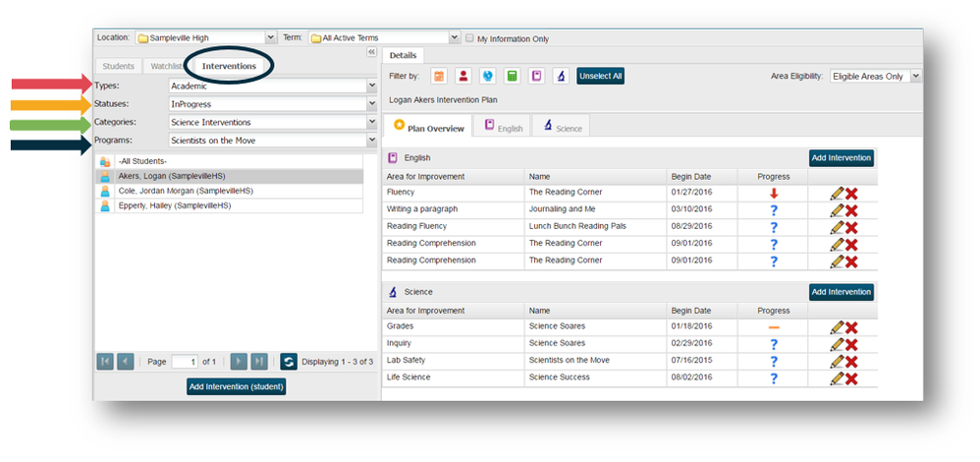Open the Types dropdown
Screen dimensions: 980x462
[x=371, y=86]
